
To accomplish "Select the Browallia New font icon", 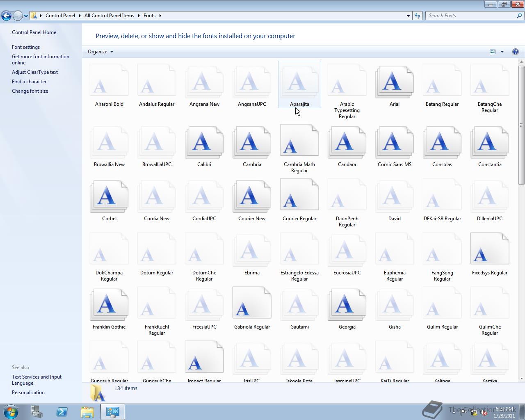I will pyautogui.click(x=109, y=142).
